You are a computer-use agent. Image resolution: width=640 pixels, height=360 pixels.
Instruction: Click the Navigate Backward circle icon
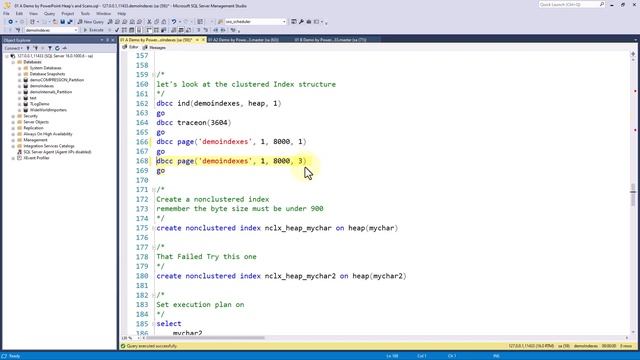coord(11,22)
